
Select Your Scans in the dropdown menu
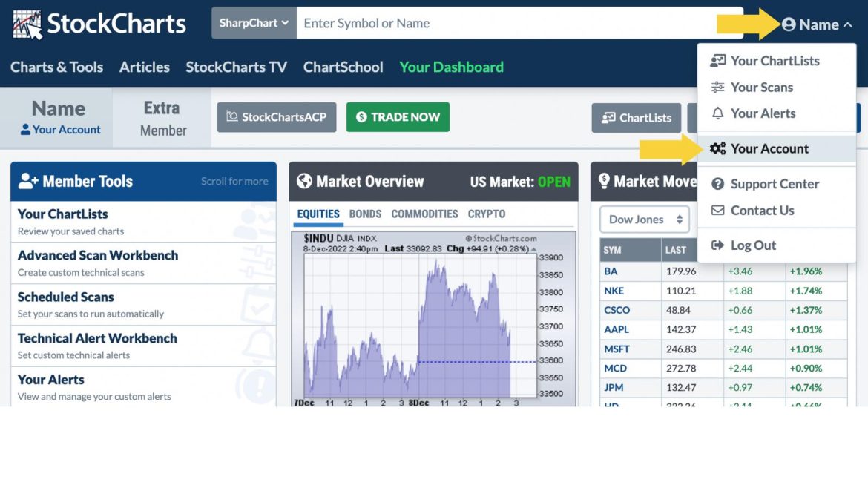tap(760, 87)
